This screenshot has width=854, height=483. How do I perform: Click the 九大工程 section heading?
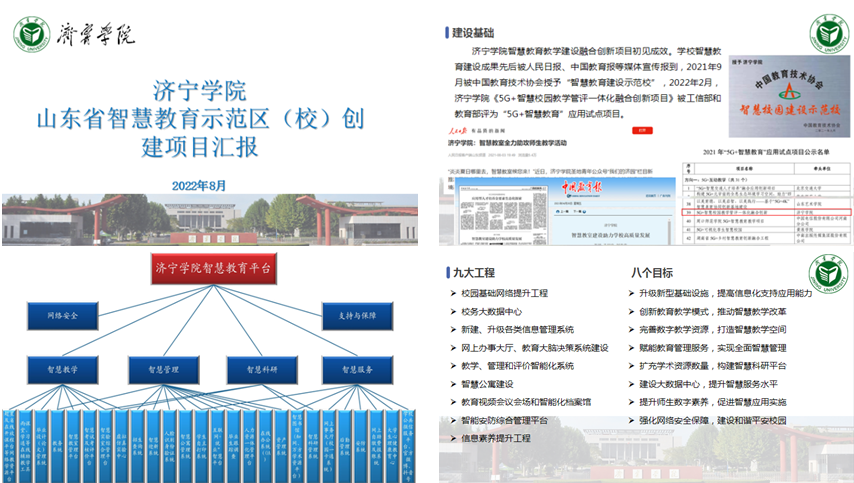pos(474,272)
